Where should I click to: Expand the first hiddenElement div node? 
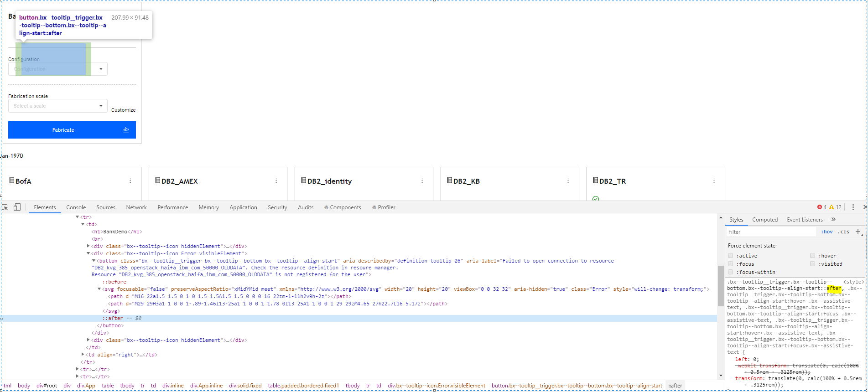[88, 246]
